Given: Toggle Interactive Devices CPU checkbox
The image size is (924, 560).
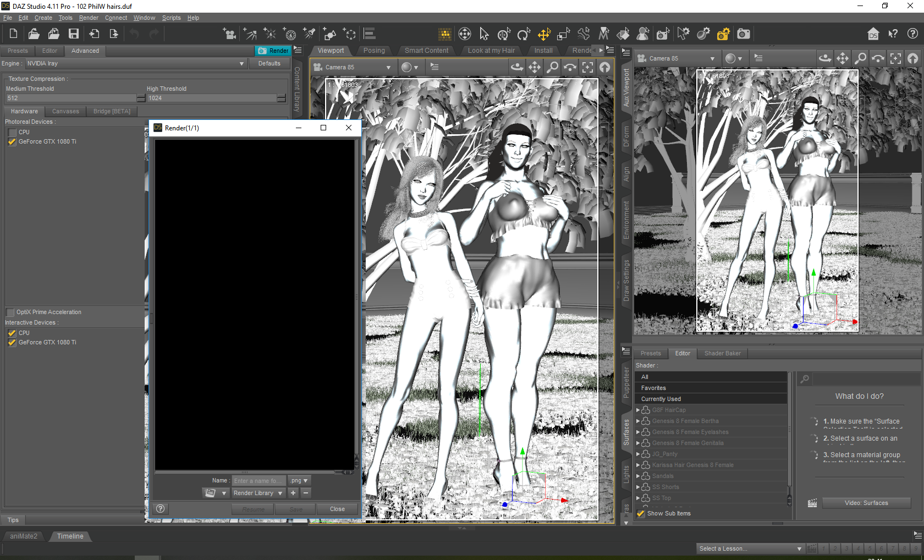Looking at the screenshot, I should (12, 333).
